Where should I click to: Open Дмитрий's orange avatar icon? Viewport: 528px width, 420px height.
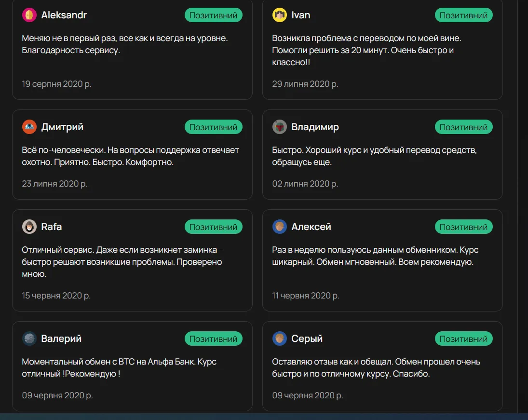(x=29, y=127)
